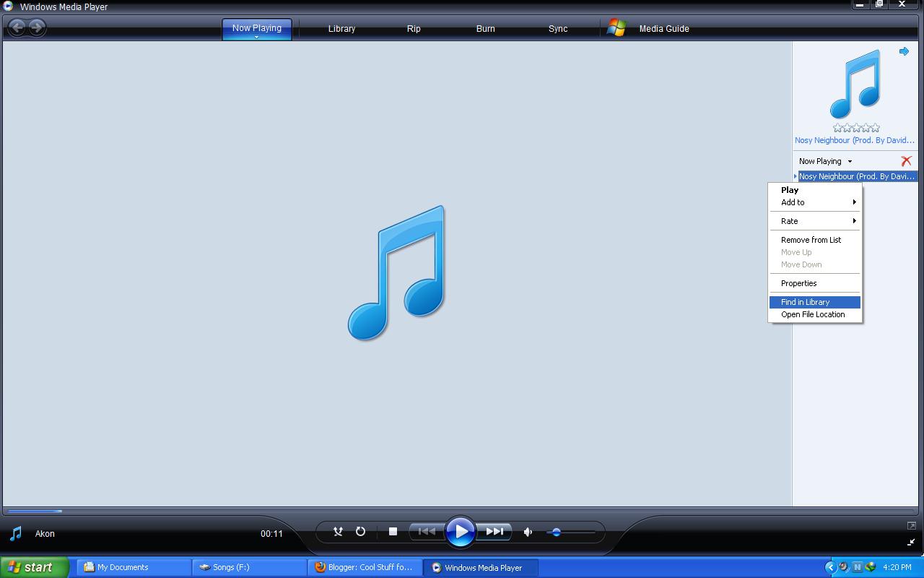
Task: Skip to the next track
Action: point(494,532)
